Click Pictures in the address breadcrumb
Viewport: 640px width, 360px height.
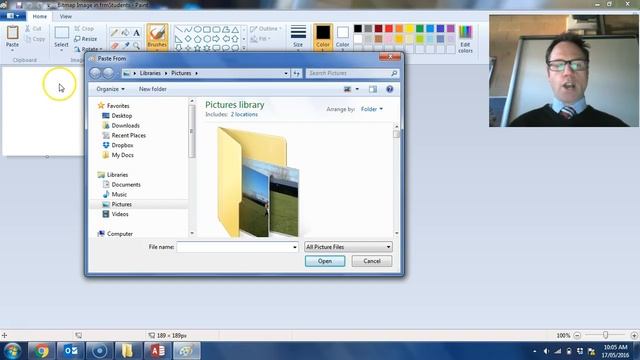181,73
